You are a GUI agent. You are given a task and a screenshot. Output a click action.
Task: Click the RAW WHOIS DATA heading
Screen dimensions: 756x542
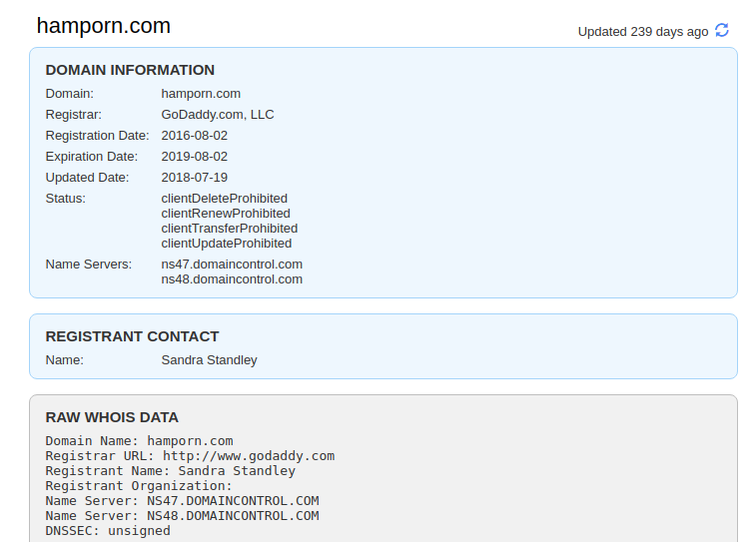click(x=112, y=417)
